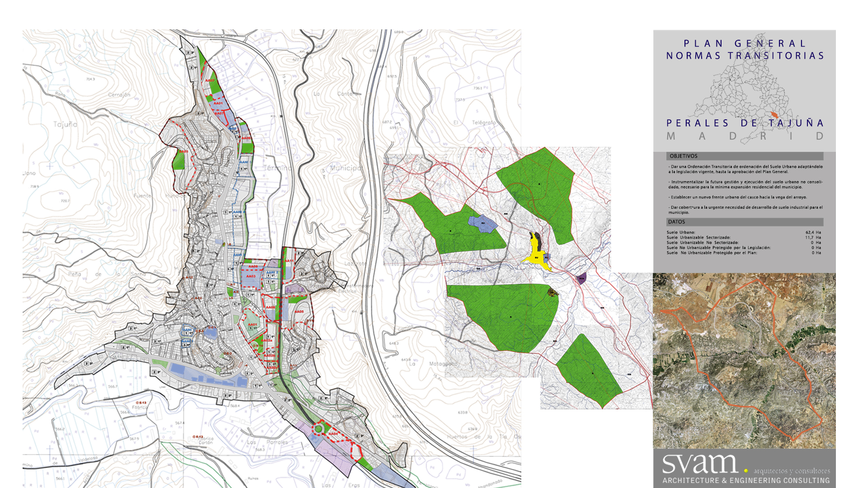Click the small purple zone on territory map

pos(582,278)
